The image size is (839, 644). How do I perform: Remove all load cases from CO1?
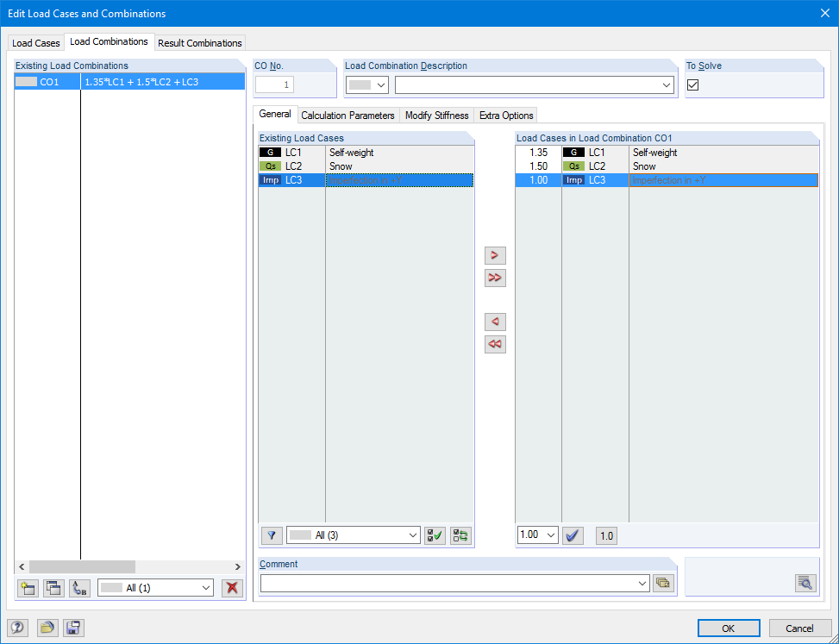[x=494, y=344]
